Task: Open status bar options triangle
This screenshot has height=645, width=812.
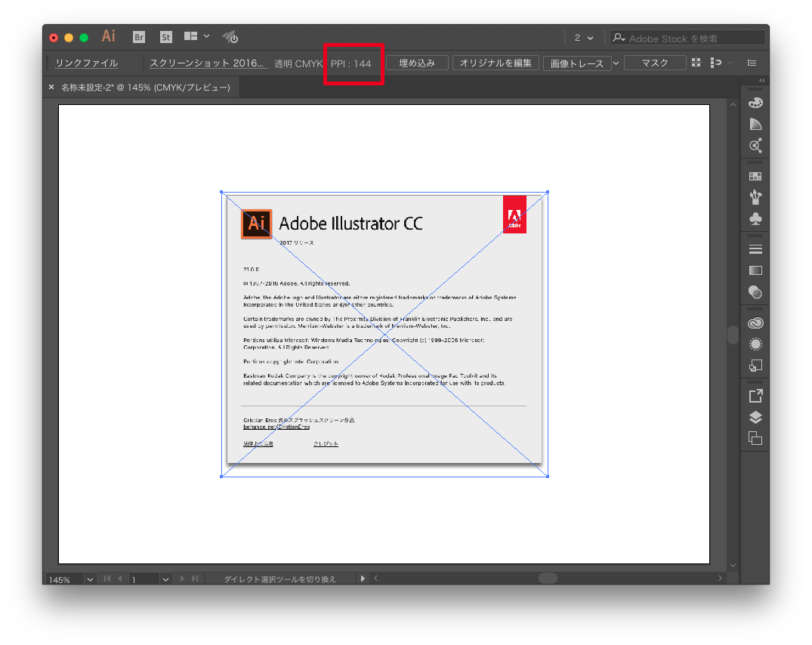Action: pyautogui.click(x=363, y=579)
